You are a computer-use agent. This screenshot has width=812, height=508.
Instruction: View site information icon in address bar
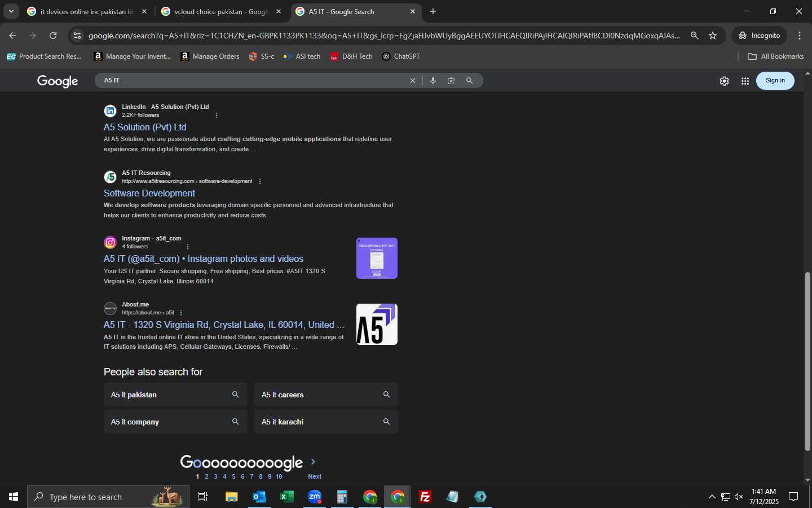77,36
